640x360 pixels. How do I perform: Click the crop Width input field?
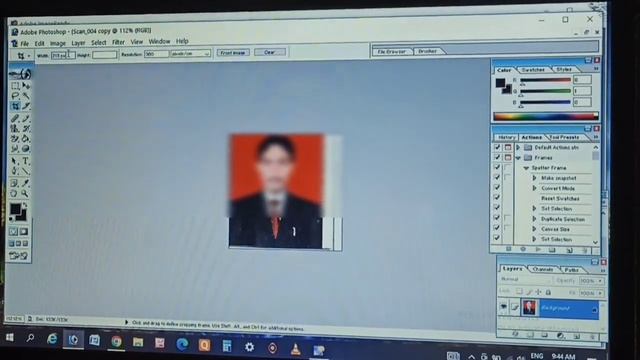[63, 55]
